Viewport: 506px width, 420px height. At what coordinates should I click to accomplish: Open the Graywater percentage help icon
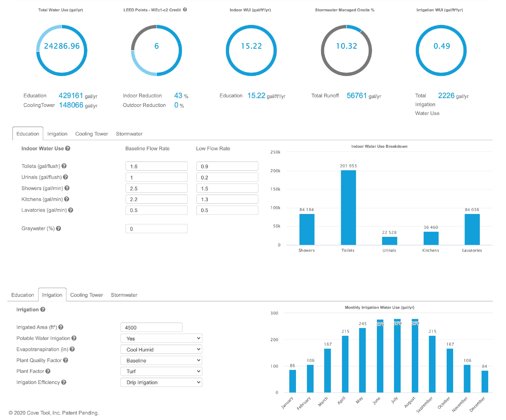(59, 228)
